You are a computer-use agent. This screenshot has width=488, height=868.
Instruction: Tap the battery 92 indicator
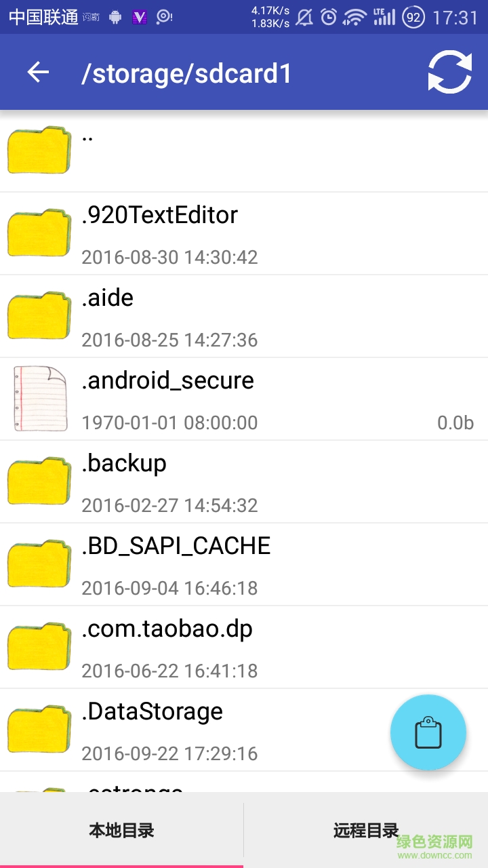pos(413,17)
